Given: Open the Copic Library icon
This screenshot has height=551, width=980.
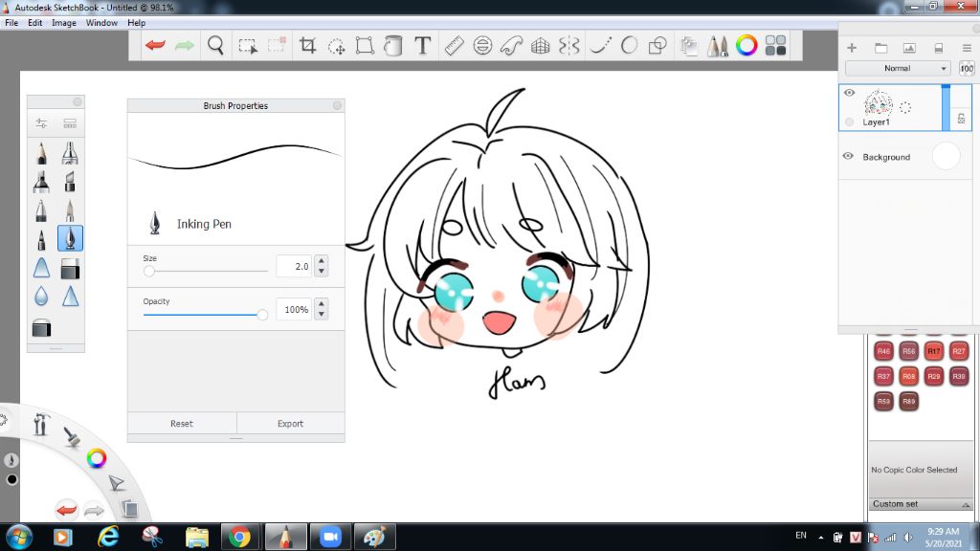Looking at the screenshot, I should pos(775,45).
